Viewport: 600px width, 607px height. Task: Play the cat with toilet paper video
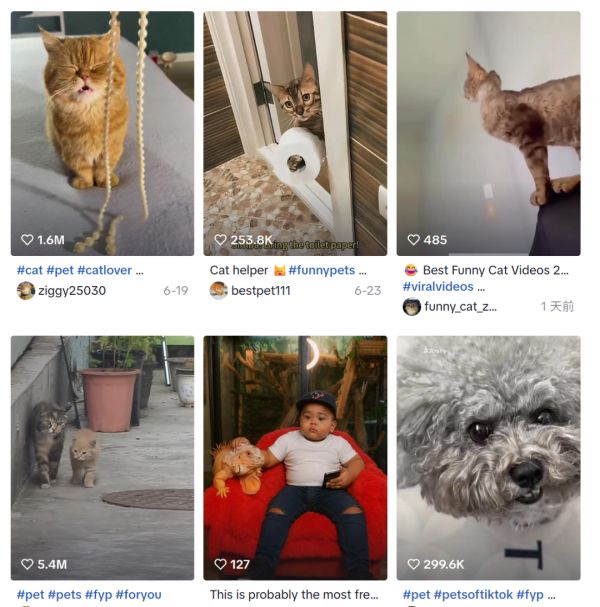click(x=295, y=134)
